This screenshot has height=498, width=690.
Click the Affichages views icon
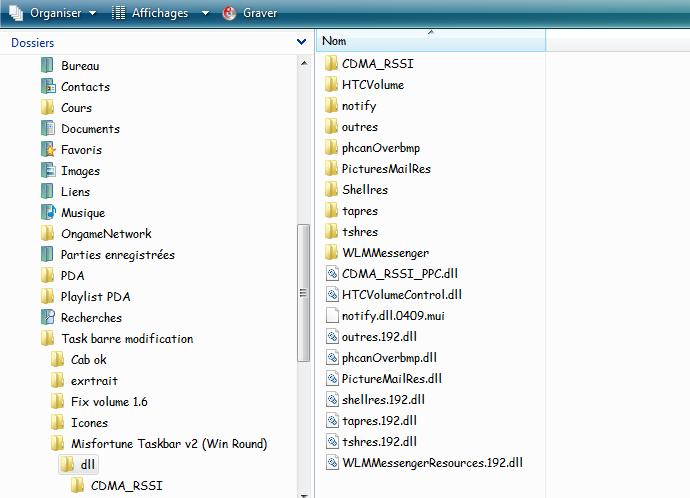pos(118,13)
